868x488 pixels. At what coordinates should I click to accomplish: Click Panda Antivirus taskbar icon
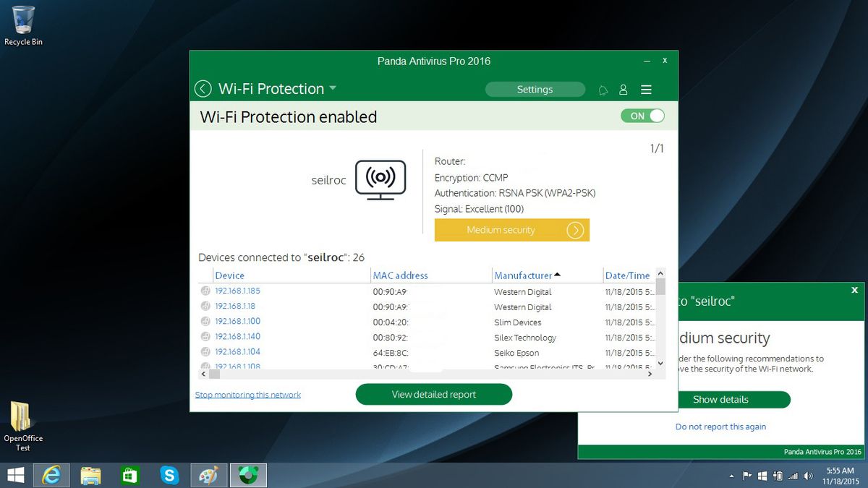[x=248, y=475]
